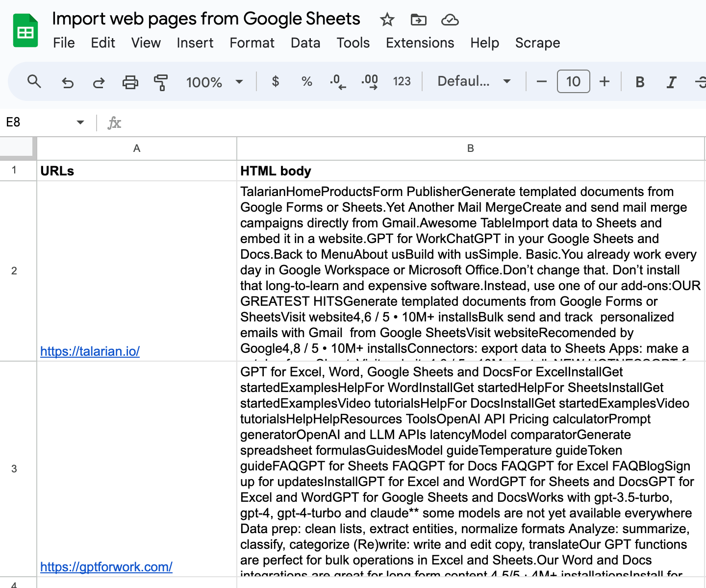Select column A header
Image resolution: width=706 pixels, height=588 pixels.
coord(137,148)
